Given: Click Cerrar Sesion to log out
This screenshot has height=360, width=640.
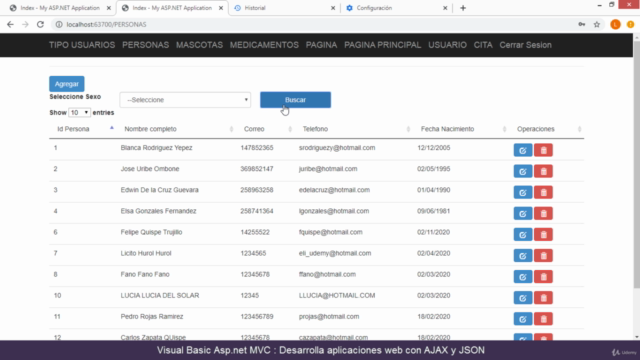Looking at the screenshot, I should pyautogui.click(x=525, y=45).
